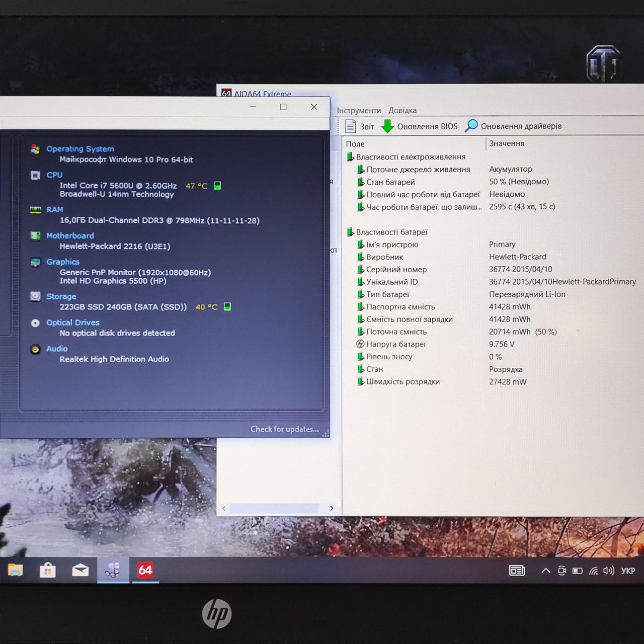Click the УКР language indicator
The image size is (644, 644).
click(628, 571)
